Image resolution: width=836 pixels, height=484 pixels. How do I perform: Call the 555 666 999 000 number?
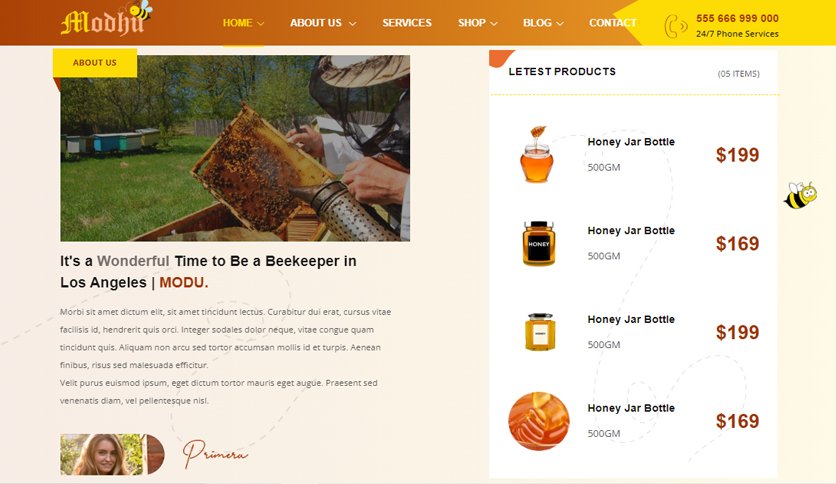[x=737, y=18]
